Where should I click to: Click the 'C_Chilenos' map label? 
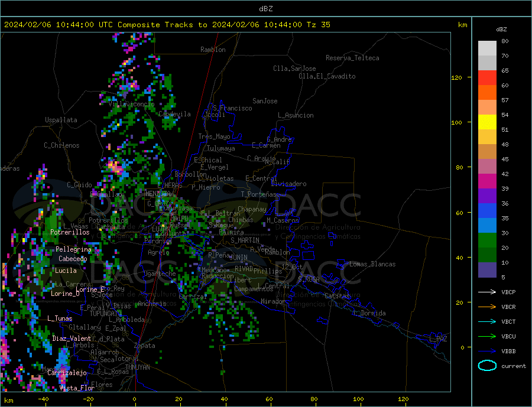click(x=61, y=145)
